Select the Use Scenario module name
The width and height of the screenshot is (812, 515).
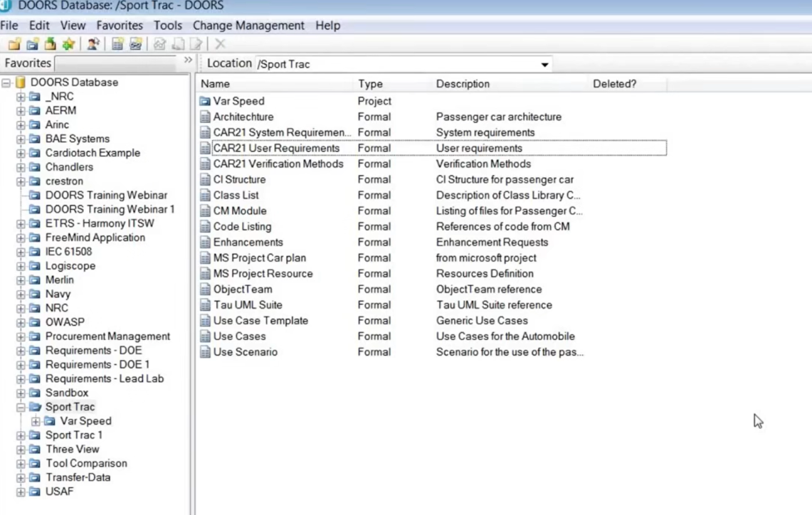pos(245,352)
